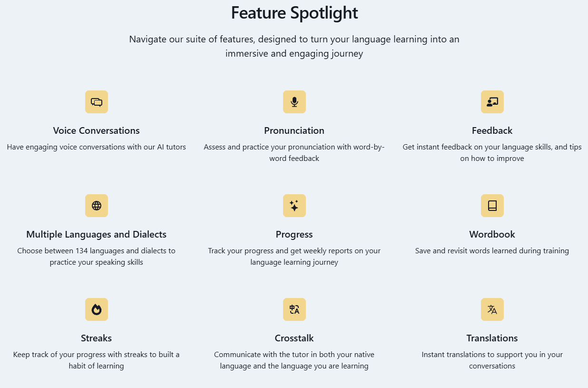This screenshot has width=588, height=388.
Task: Click the Voice Conversations chat bubbles icon
Action: pos(97,102)
